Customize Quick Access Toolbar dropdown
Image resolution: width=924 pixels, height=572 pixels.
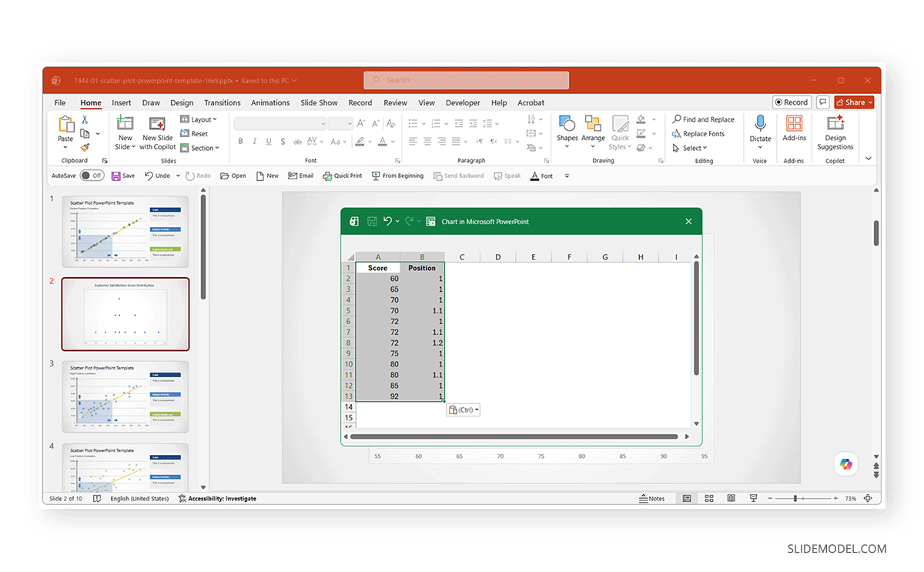point(567,176)
